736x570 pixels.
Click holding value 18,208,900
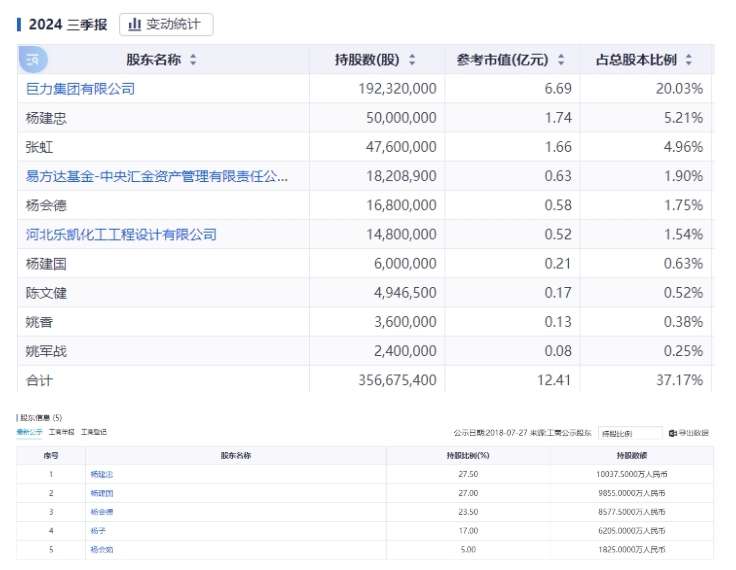click(x=401, y=176)
